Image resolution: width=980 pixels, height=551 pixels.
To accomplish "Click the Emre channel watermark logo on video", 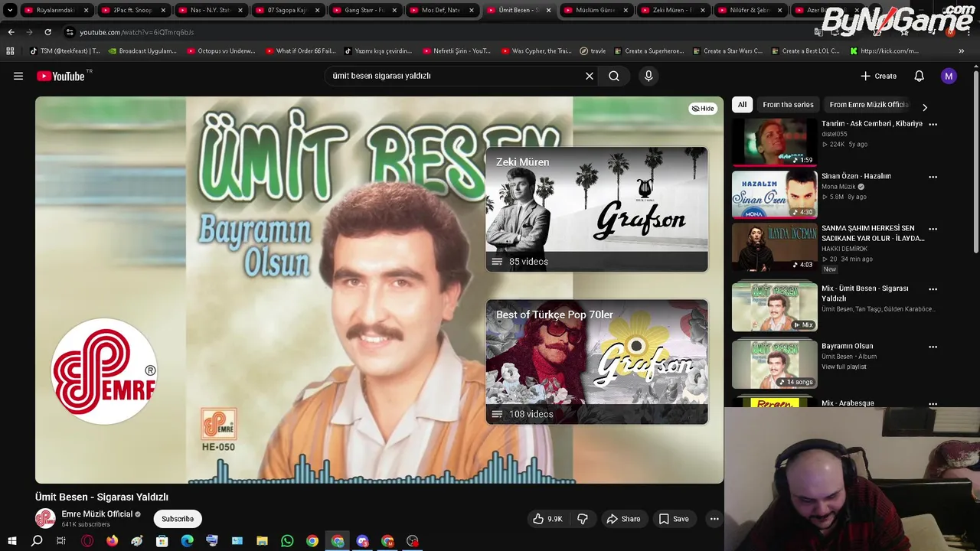I will pos(104,371).
